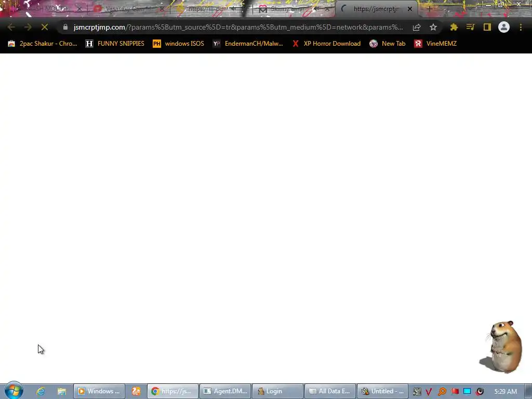Open the EndermanCH/Malw... bookmark

point(248,44)
